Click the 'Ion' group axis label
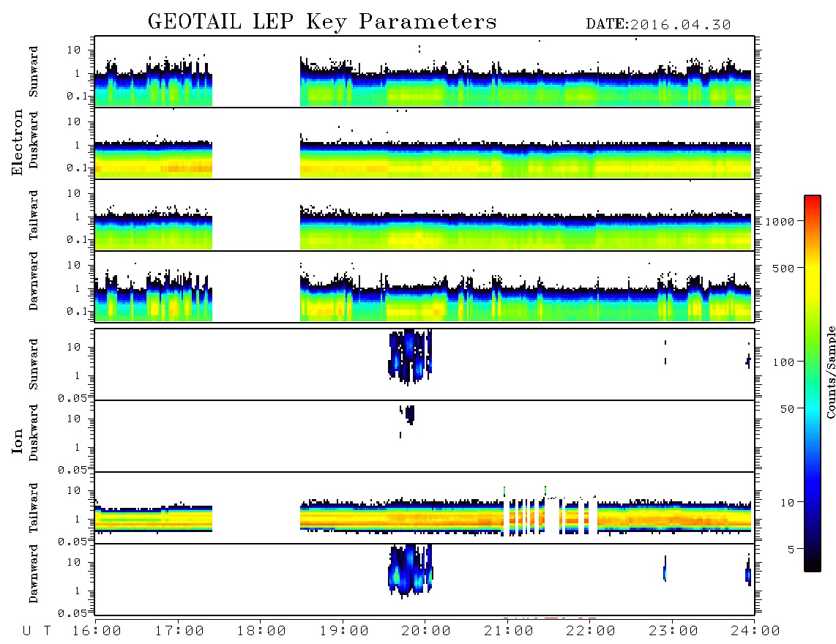The image size is (836, 644). (17, 441)
